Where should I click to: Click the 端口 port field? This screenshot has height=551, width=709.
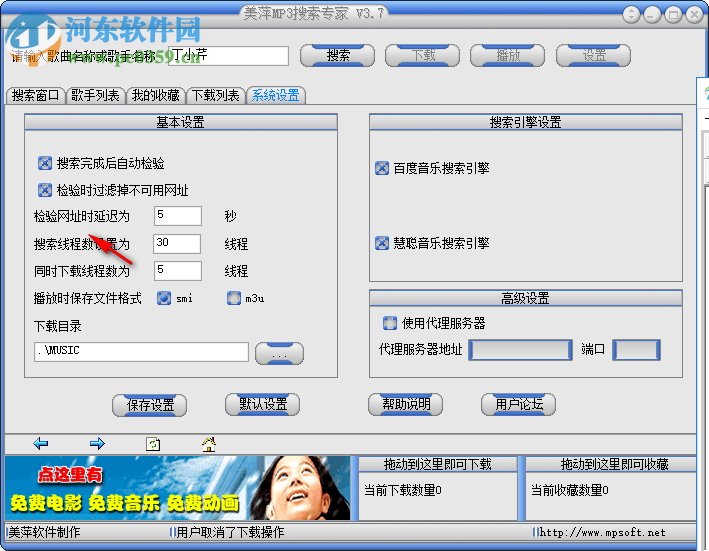coord(636,350)
